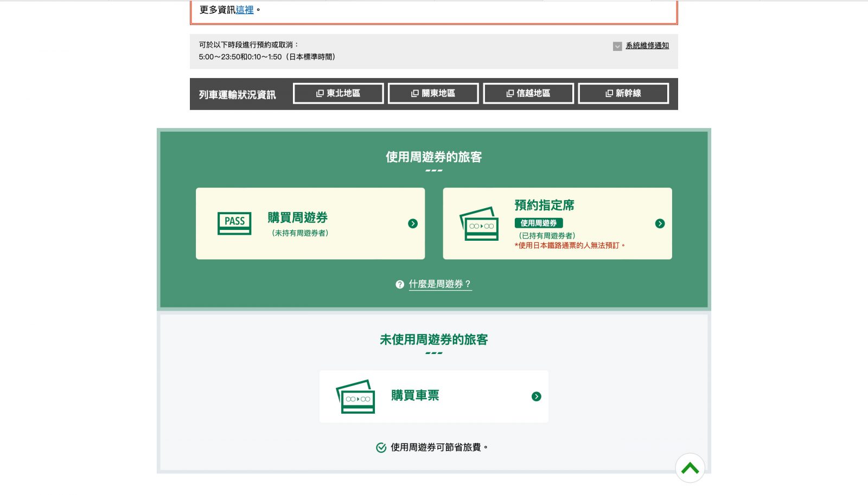Image resolution: width=868 pixels, height=495 pixels.
Task: Expand the 購買車票 card via chevron arrow
Action: pyautogui.click(x=537, y=396)
